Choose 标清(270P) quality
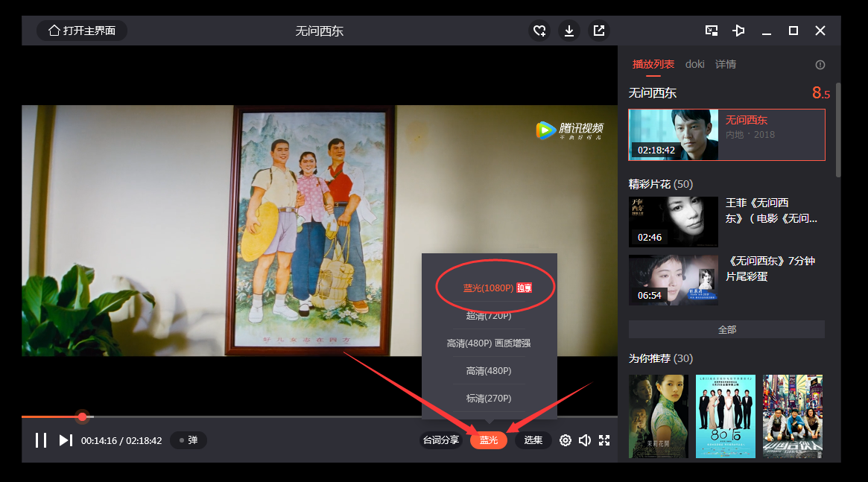The height and width of the screenshot is (482, 868). click(488, 399)
